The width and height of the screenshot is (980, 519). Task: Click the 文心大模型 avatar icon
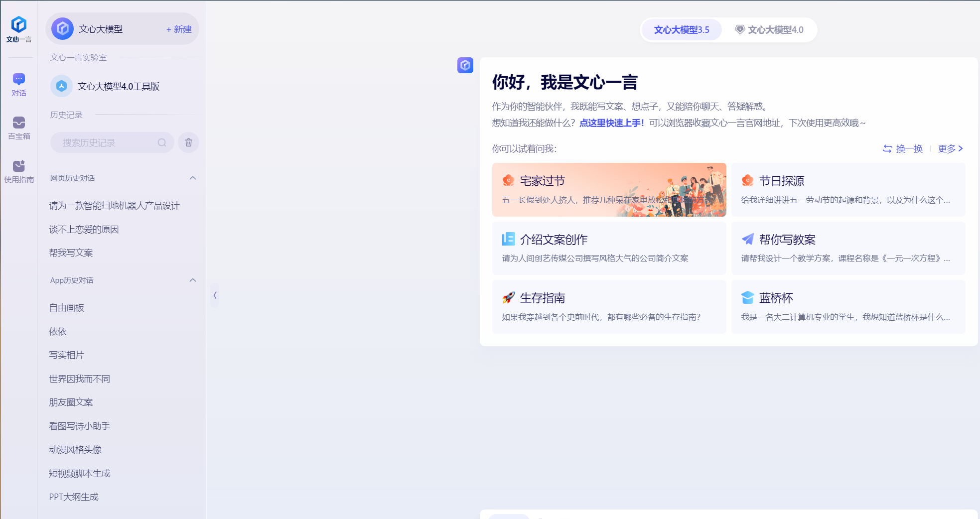62,29
